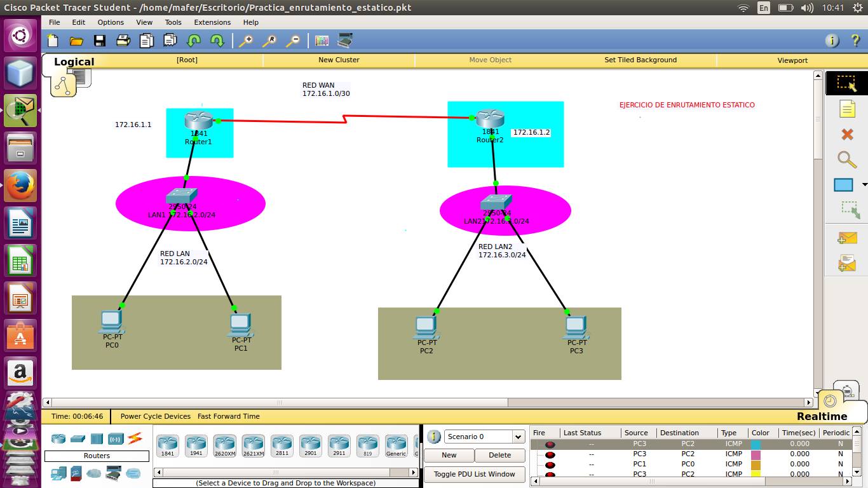Image resolution: width=868 pixels, height=488 pixels.
Task: Click Set Tiled Background
Action: point(641,60)
